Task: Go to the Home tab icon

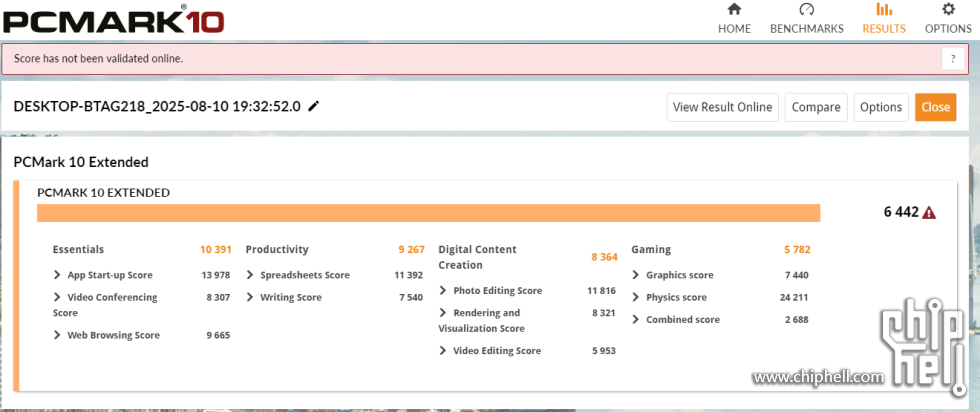Action: pos(734,9)
